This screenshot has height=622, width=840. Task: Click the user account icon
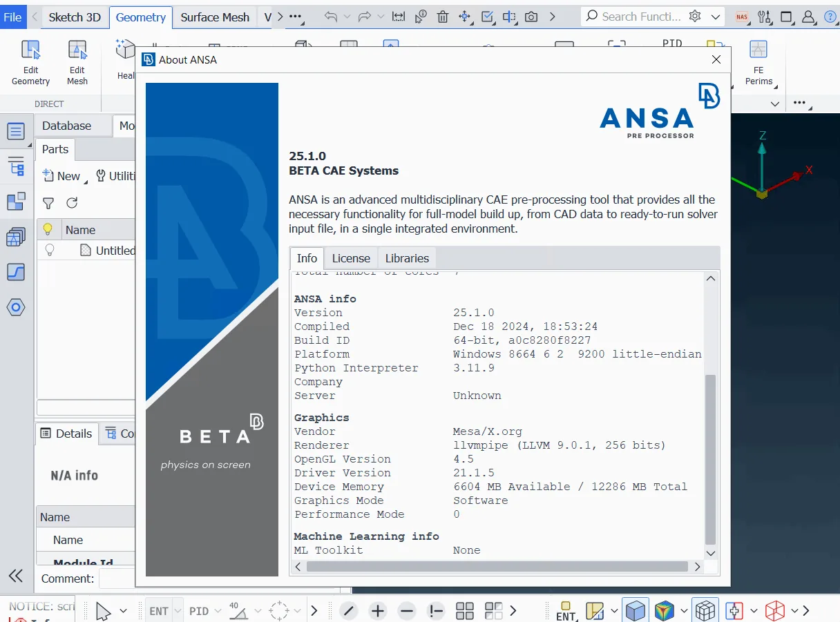tap(808, 17)
